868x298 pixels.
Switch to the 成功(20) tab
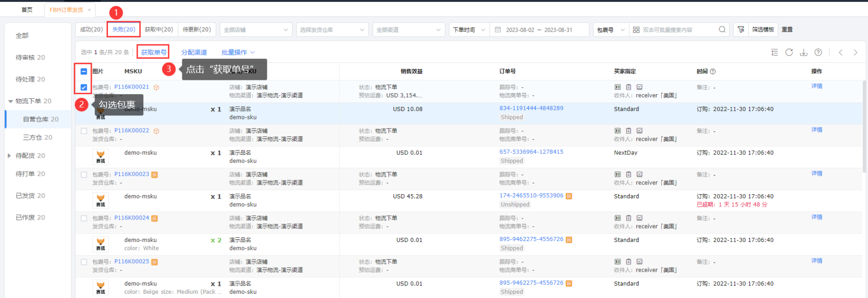(x=91, y=29)
